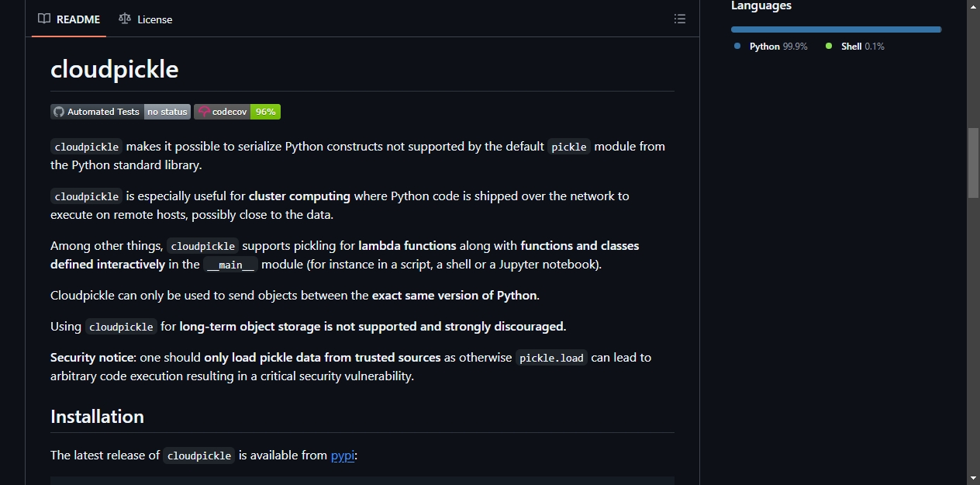Viewport: 980px width, 485px height.
Task: Click the 'pickle.load' code snippet
Action: 551,358
